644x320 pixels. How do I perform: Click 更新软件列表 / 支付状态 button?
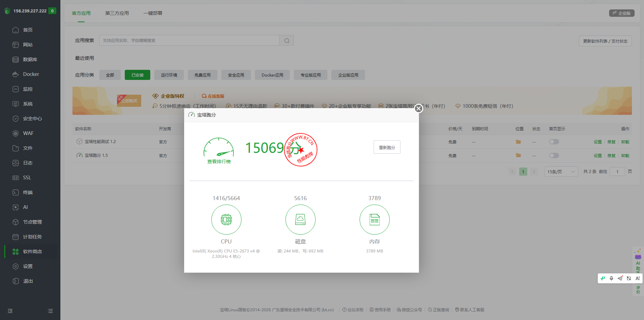[605, 41]
